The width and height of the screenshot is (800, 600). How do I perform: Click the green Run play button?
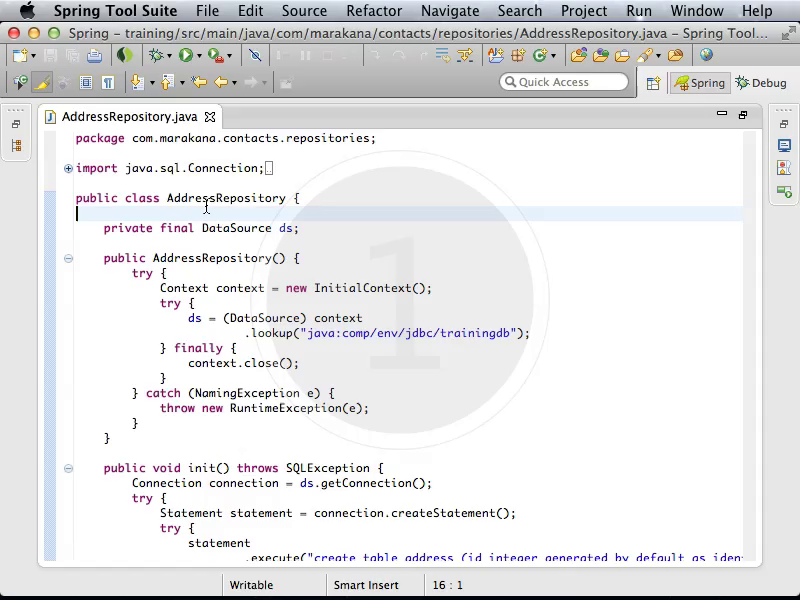[x=186, y=55]
